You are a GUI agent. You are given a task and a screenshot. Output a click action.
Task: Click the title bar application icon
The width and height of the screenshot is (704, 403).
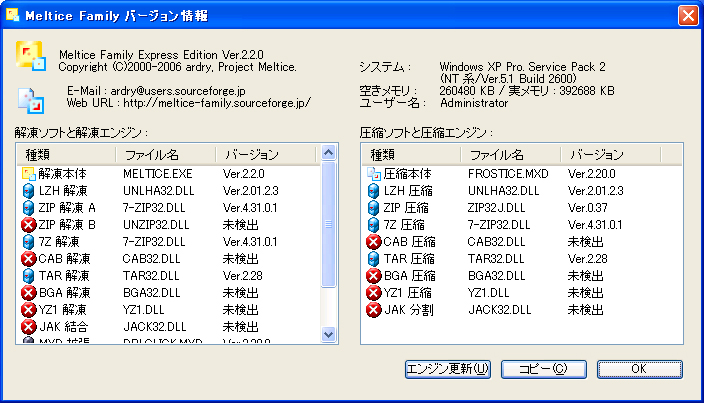click(13, 15)
